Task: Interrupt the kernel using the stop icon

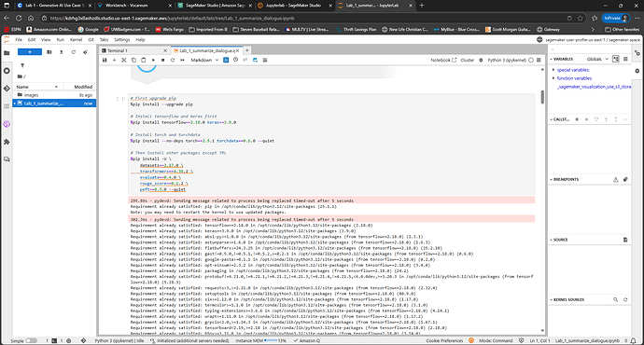Action: coord(163,60)
